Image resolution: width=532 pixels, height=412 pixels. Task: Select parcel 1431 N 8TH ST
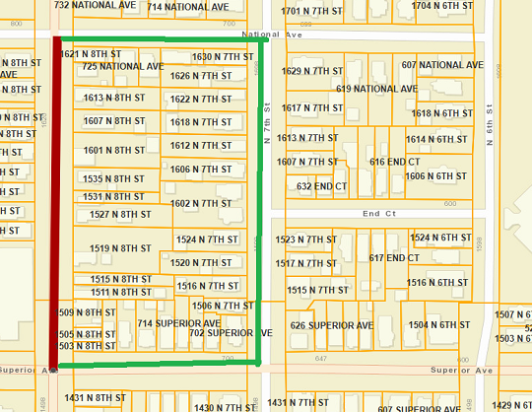[x=95, y=398]
